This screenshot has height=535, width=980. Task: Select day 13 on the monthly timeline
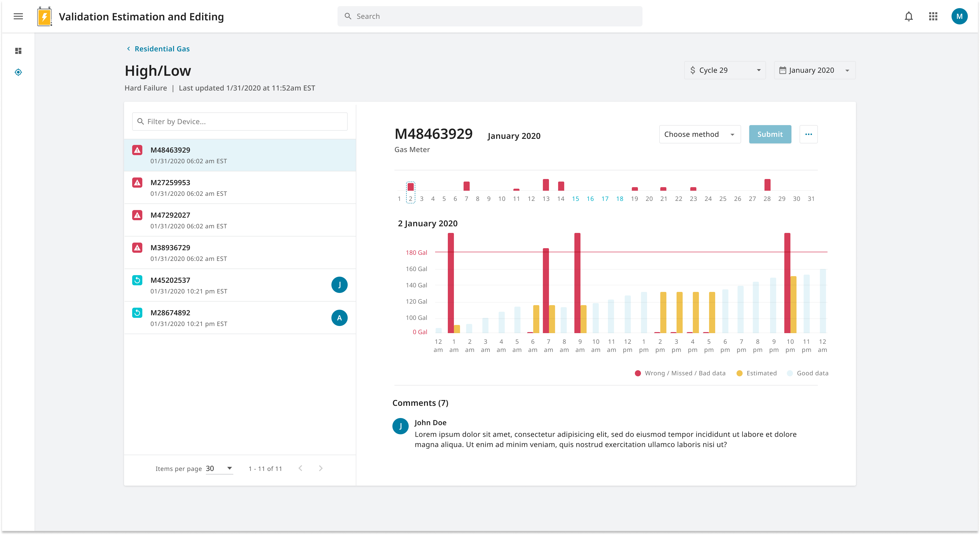click(x=546, y=198)
